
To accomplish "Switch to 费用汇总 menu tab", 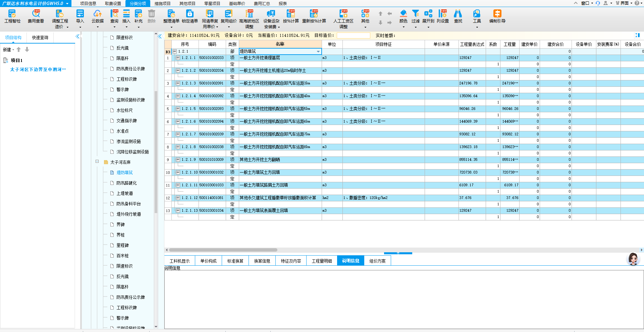I will tap(262, 3).
